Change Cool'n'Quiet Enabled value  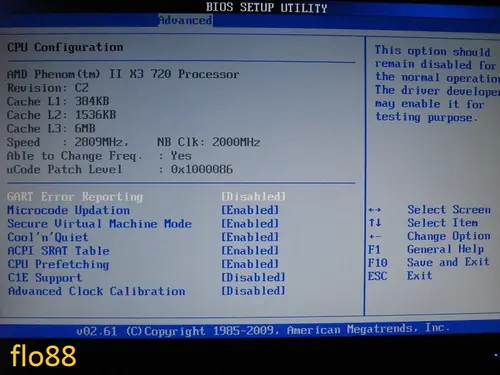click(250, 237)
